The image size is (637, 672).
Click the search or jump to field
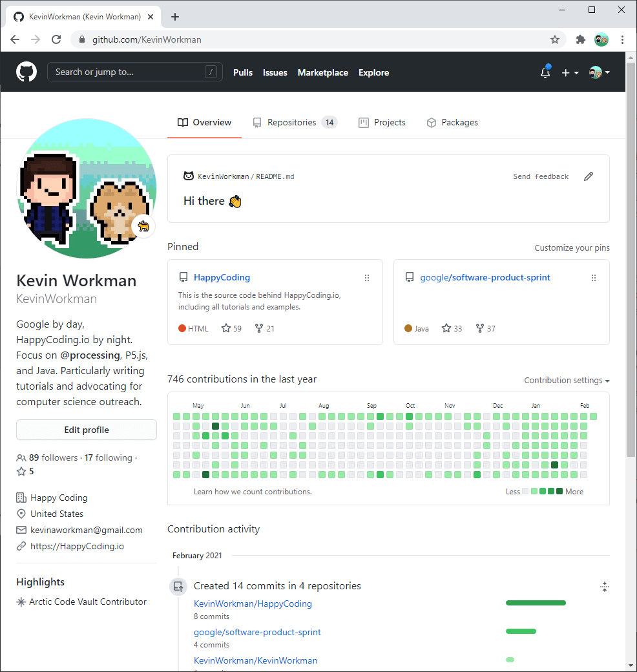(x=134, y=72)
